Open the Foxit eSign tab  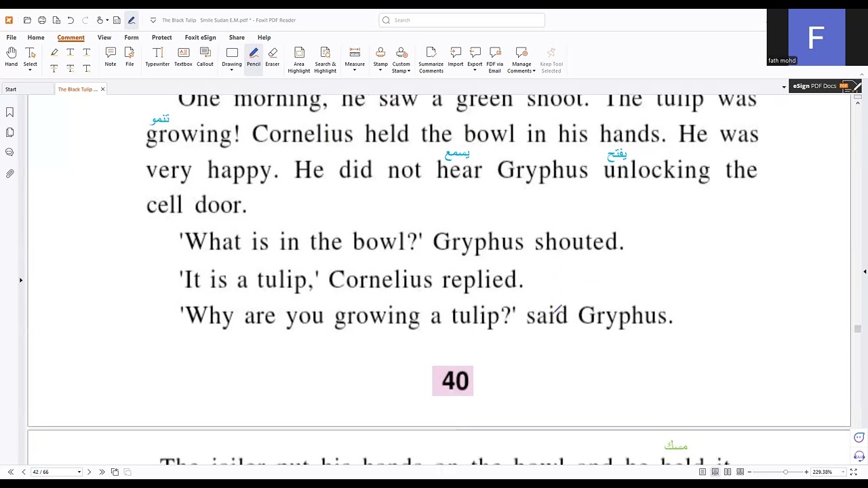coord(200,37)
